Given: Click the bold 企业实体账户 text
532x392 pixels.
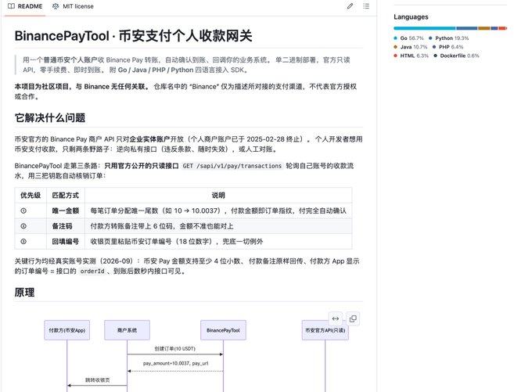Looking at the screenshot, I should pyautogui.click(x=149, y=139).
